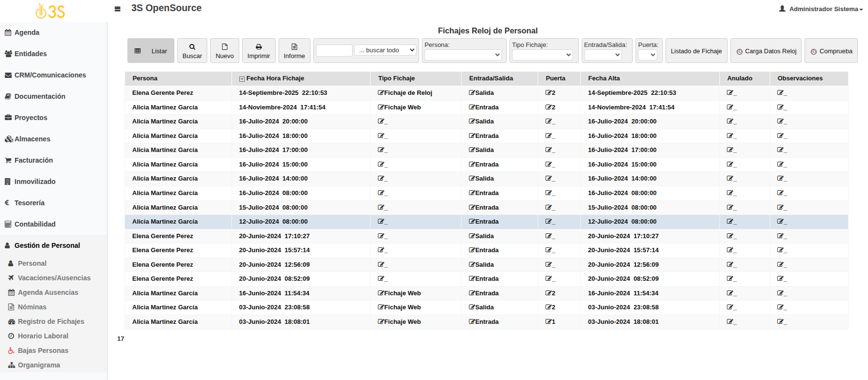Expand the buscar todo dropdown

386,50
